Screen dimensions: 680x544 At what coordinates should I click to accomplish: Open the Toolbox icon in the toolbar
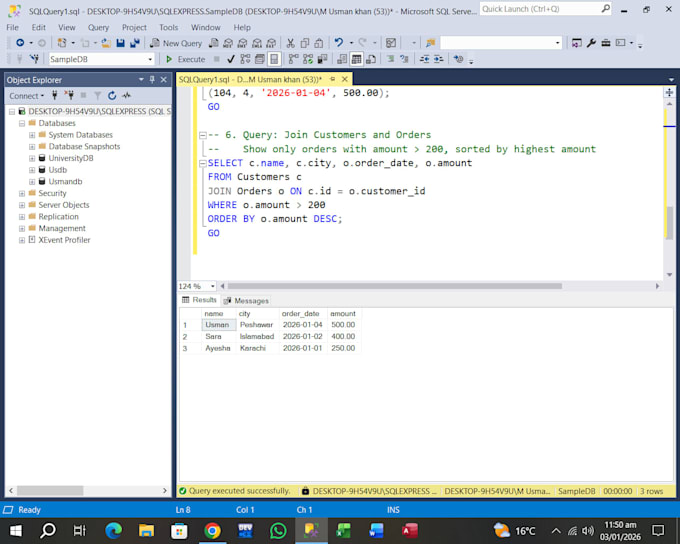coord(606,43)
